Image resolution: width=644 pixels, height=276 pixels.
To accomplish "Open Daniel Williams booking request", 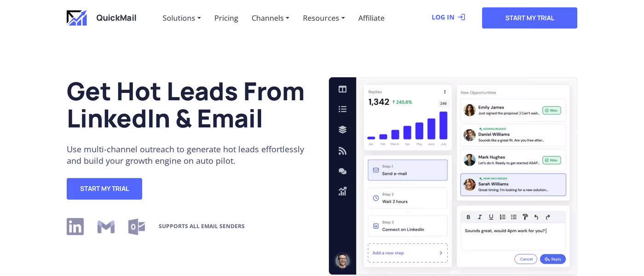I will (513, 135).
